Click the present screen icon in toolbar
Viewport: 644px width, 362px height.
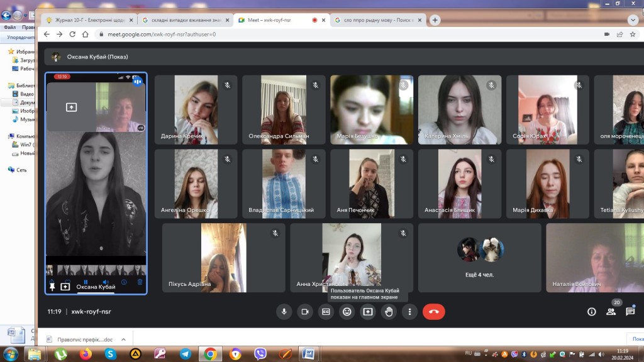tap(368, 311)
